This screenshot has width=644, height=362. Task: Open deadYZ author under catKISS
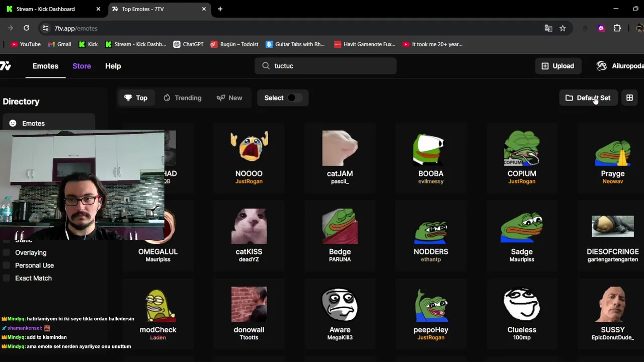click(249, 259)
